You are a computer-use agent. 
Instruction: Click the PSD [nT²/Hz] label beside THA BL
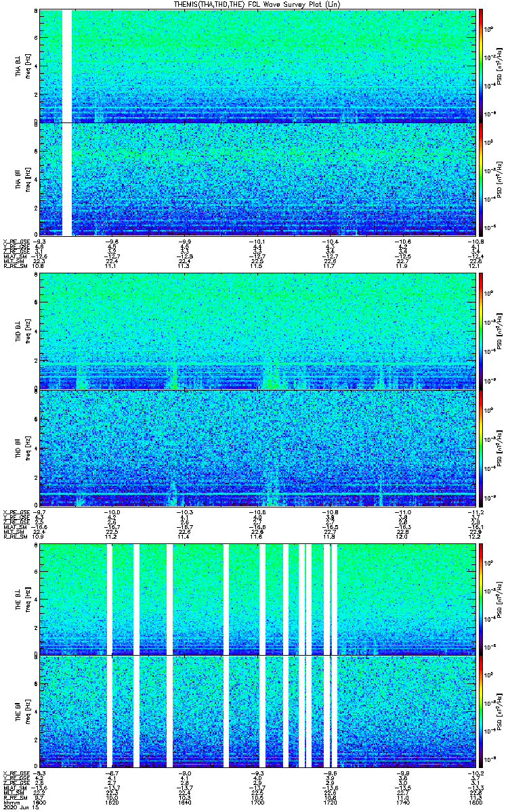pyautogui.click(x=500, y=66)
